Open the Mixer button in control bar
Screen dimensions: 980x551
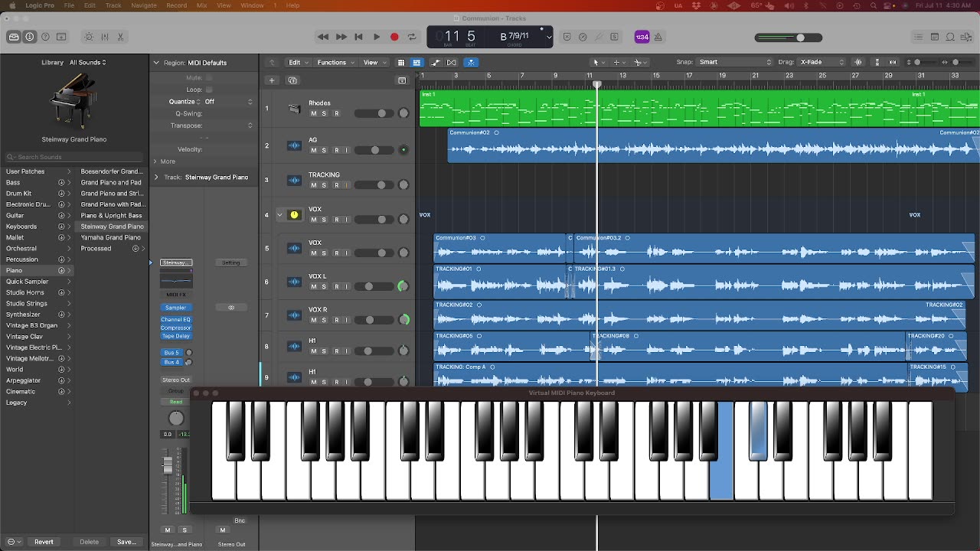[x=105, y=37]
